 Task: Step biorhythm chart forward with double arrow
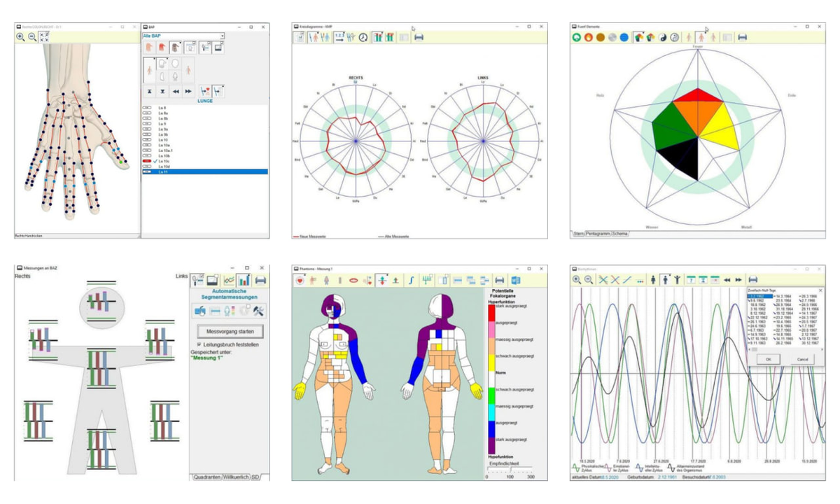point(738,280)
